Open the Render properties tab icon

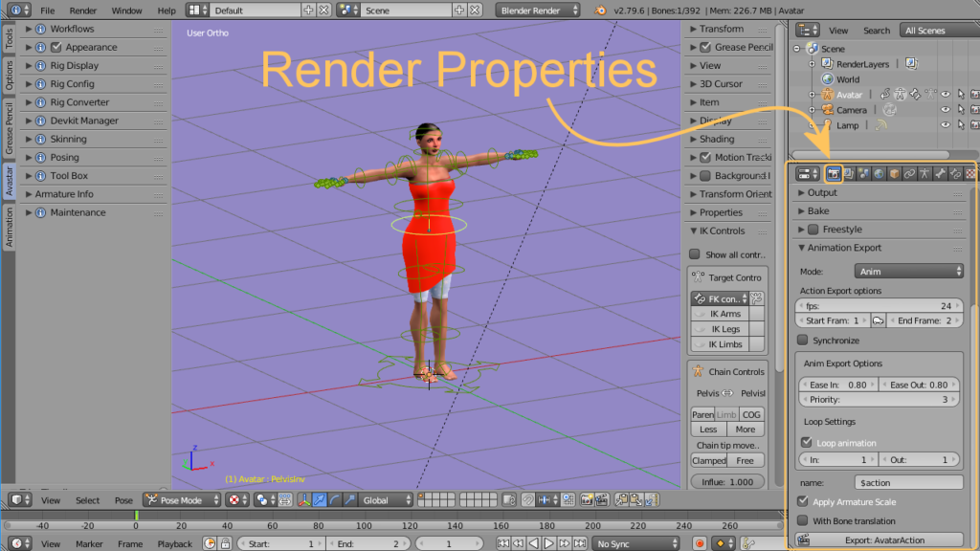(x=834, y=173)
